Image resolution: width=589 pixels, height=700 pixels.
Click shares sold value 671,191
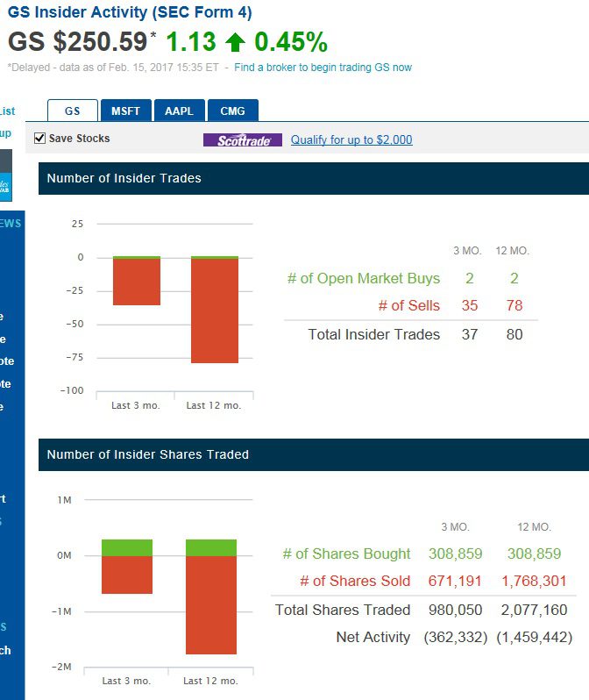pyautogui.click(x=455, y=581)
